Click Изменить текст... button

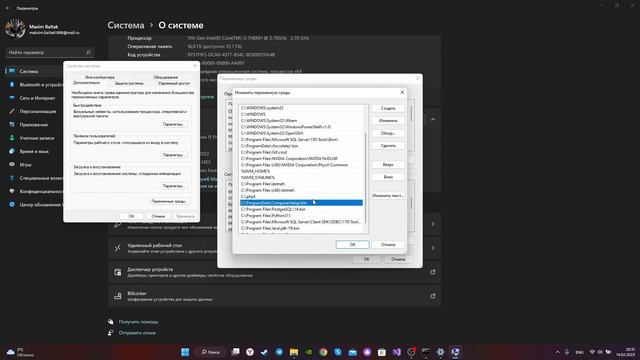(388, 196)
